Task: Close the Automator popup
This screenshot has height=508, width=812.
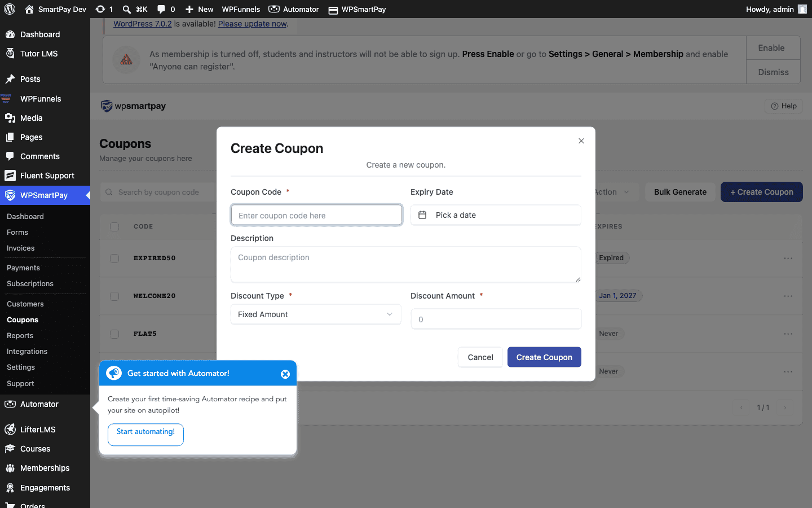Action: tap(285, 374)
